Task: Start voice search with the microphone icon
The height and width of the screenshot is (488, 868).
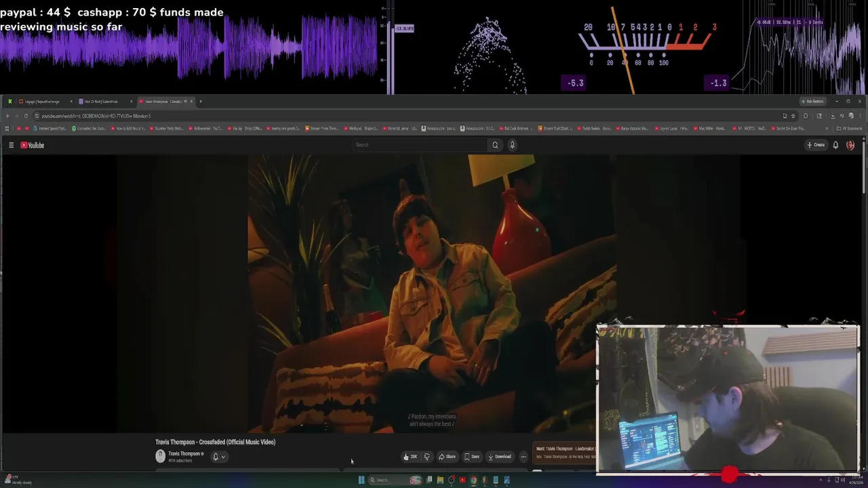Action: pos(512,145)
